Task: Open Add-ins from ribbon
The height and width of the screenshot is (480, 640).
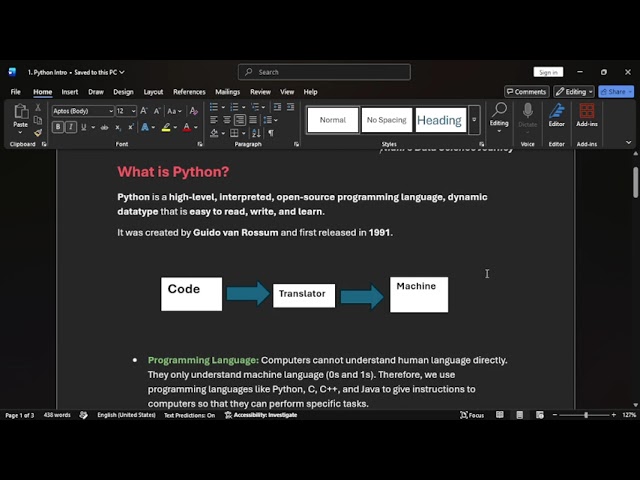Action: (587, 115)
